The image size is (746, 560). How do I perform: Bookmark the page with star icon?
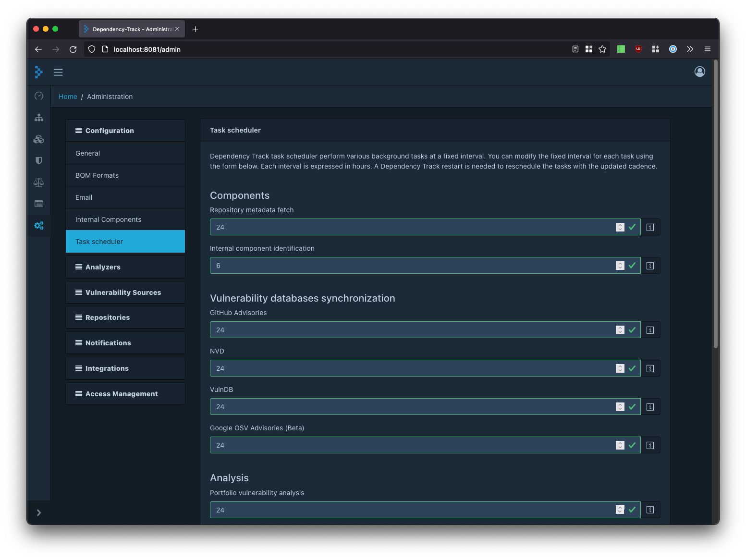click(x=602, y=49)
